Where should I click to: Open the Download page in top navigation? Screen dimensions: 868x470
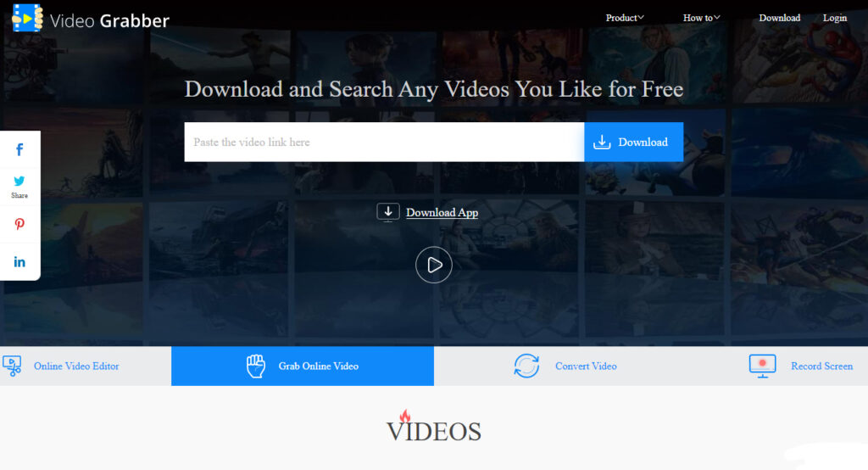(x=780, y=18)
